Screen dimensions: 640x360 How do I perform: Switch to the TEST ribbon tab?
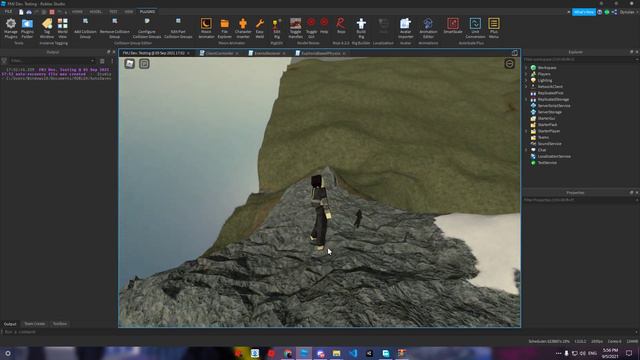click(113, 12)
